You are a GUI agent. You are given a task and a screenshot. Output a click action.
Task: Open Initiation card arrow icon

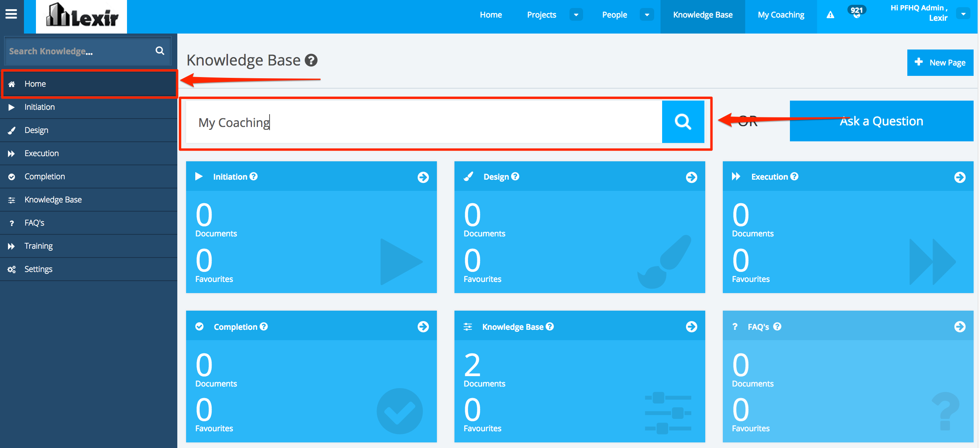pyautogui.click(x=423, y=177)
